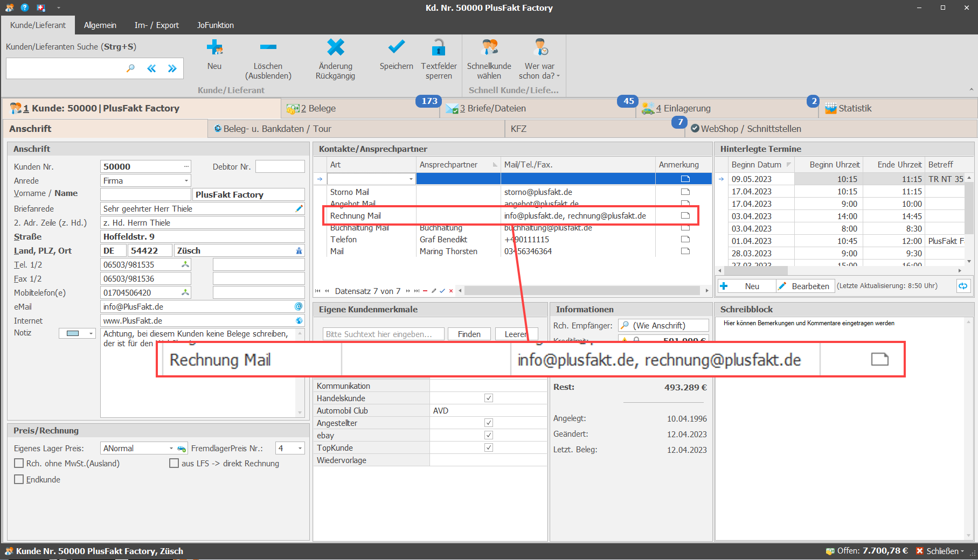Switch to Beleg- u. Bankdaten / Tour tab
This screenshot has height=560, width=978.
(x=356, y=129)
